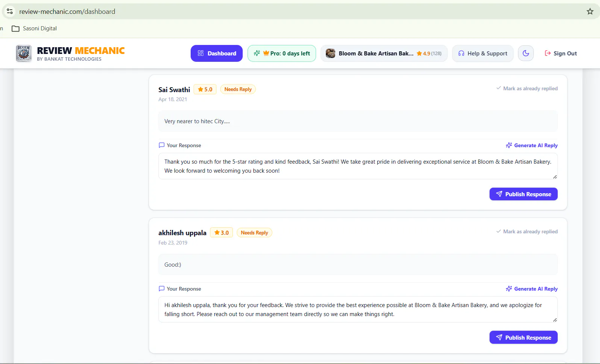The height and width of the screenshot is (364, 600).
Task: Click the resize handle of akhilesh uppala response box
Action: tap(555, 320)
